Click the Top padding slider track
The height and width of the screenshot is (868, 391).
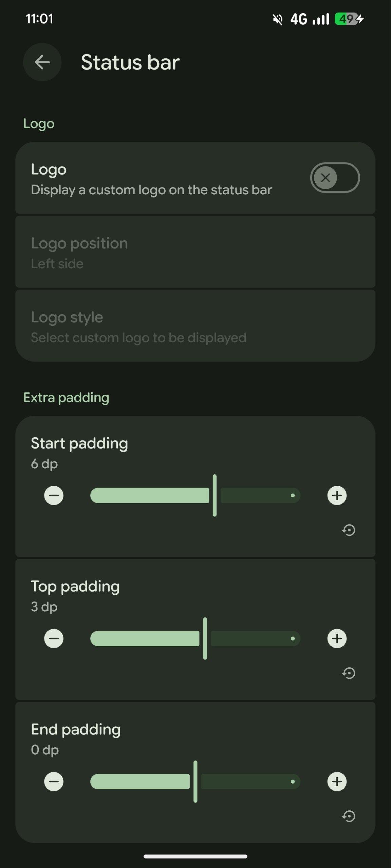195,638
